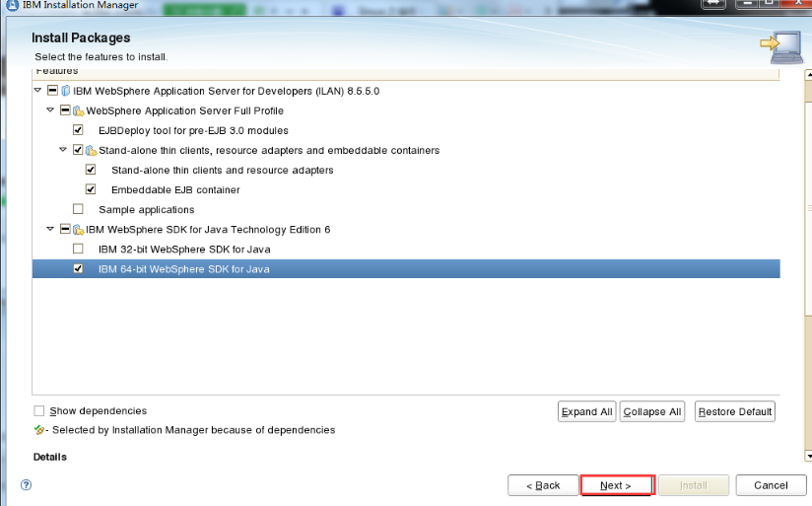This screenshot has width=812, height=506.
Task: Cancel the installation
Action: click(771, 485)
